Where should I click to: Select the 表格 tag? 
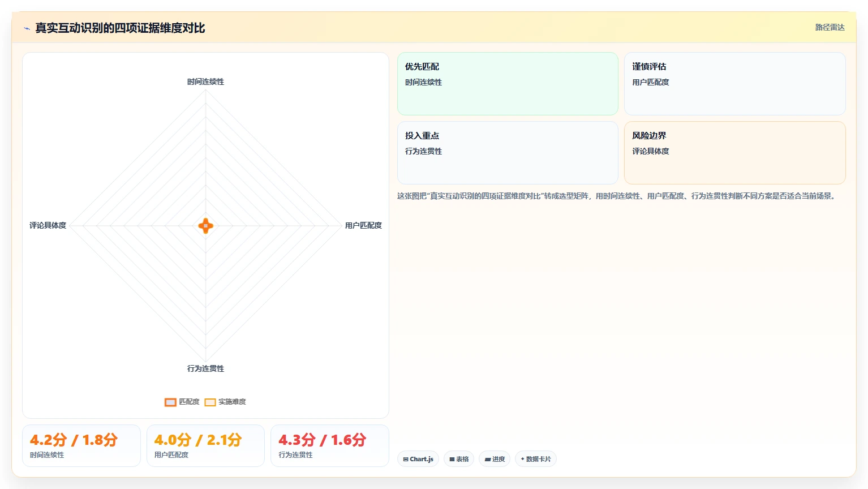point(459,459)
